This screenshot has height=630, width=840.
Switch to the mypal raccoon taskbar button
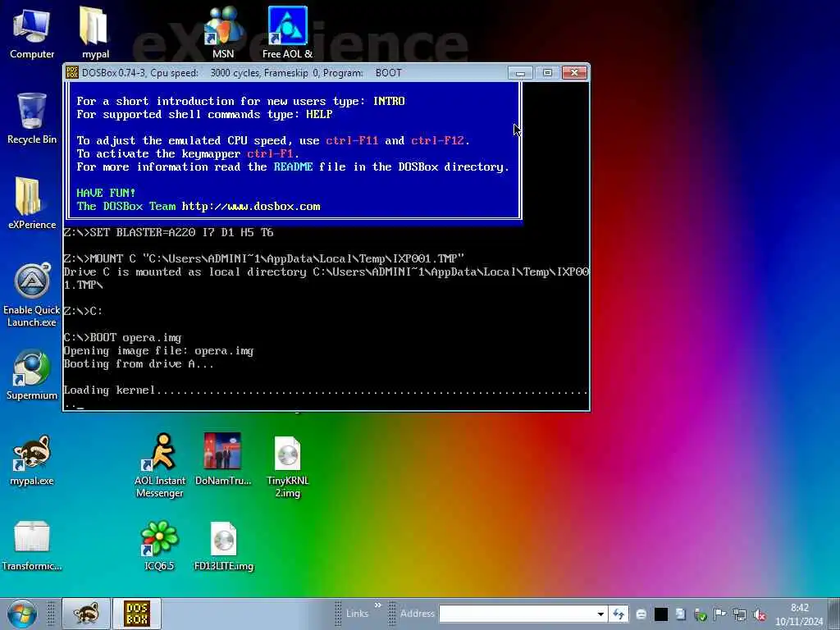[x=86, y=614]
